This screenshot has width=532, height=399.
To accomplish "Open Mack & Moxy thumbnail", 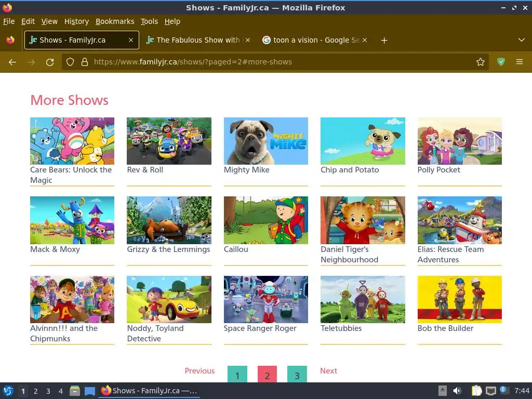I will [72, 220].
